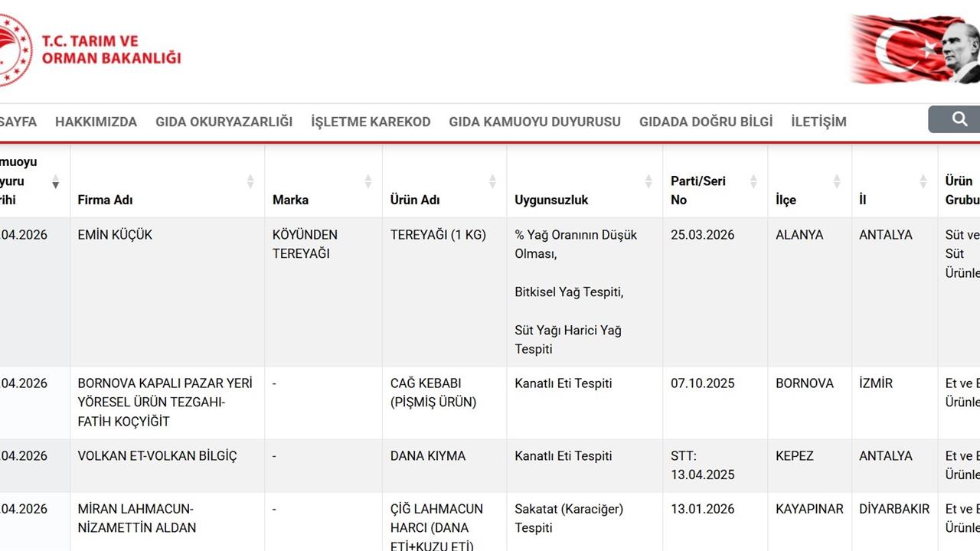Toggle sort on the date column arrows
This screenshot has height=551, width=980.
[x=55, y=181]
